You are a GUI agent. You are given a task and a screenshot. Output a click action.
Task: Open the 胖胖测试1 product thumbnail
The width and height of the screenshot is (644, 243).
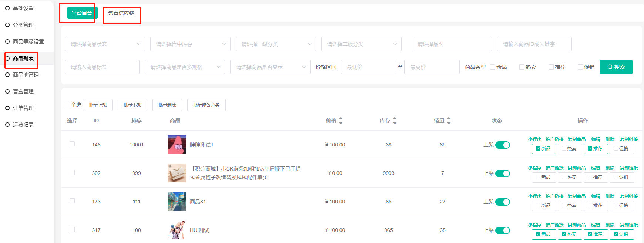pyautogui.click(x=177, y=145)
